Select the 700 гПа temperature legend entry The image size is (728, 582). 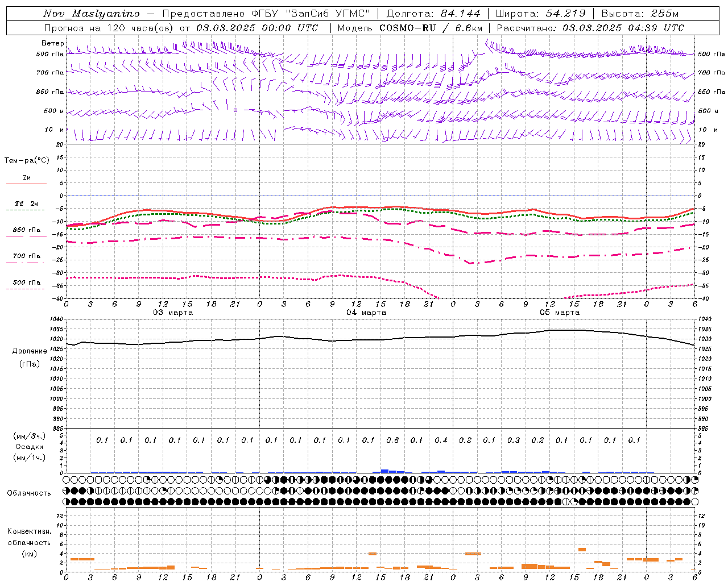(x=27, y=256)
